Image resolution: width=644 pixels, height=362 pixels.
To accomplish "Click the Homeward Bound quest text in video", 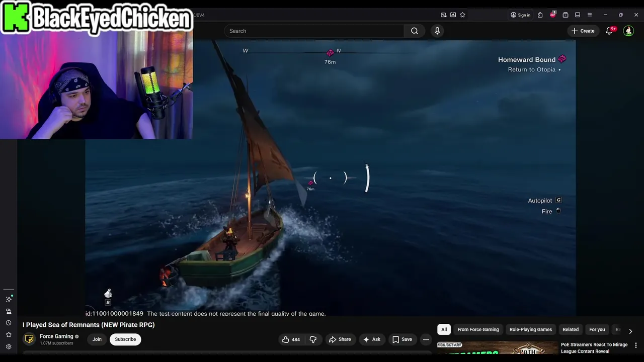I will 527,59.
